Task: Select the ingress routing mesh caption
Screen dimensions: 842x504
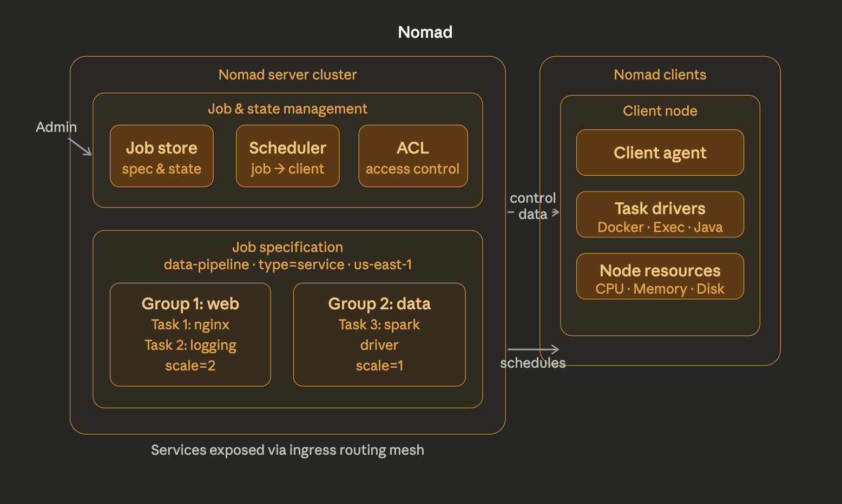Action: (287, 449)
